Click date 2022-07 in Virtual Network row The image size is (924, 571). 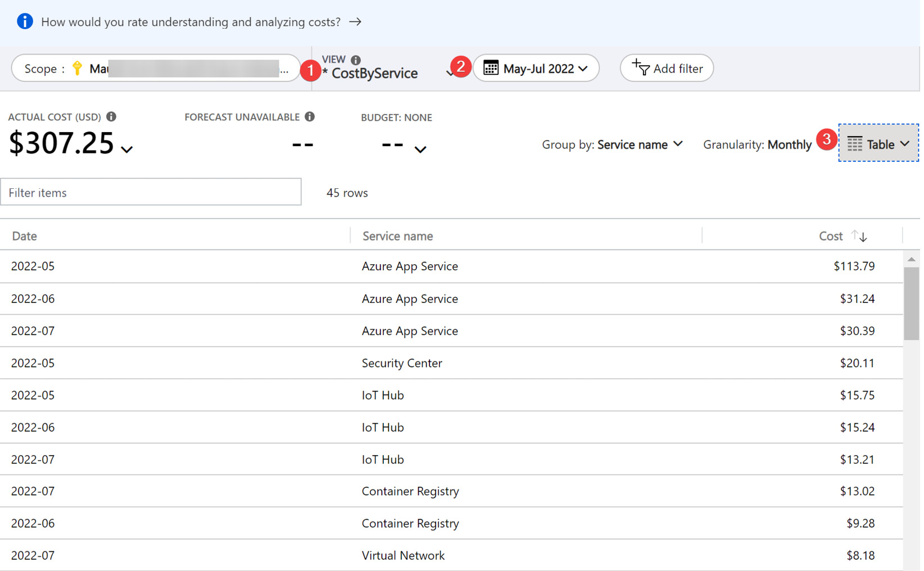pos(33,555)
